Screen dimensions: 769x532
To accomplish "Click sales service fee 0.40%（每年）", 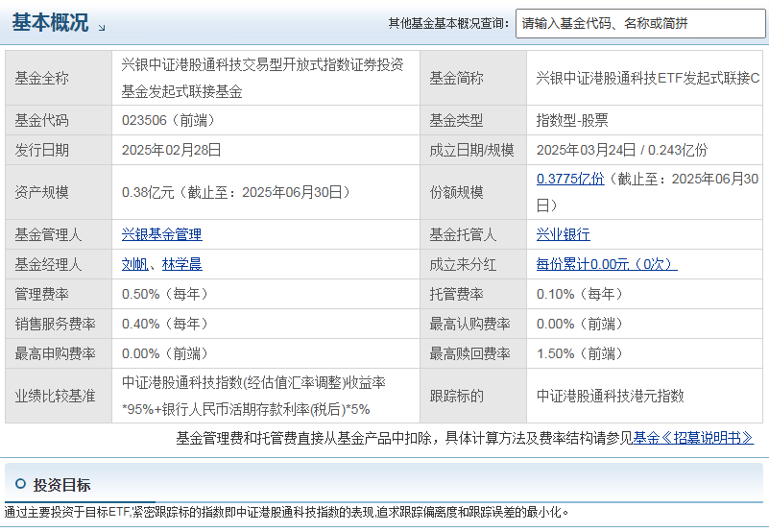I will (x=165, y=324).
